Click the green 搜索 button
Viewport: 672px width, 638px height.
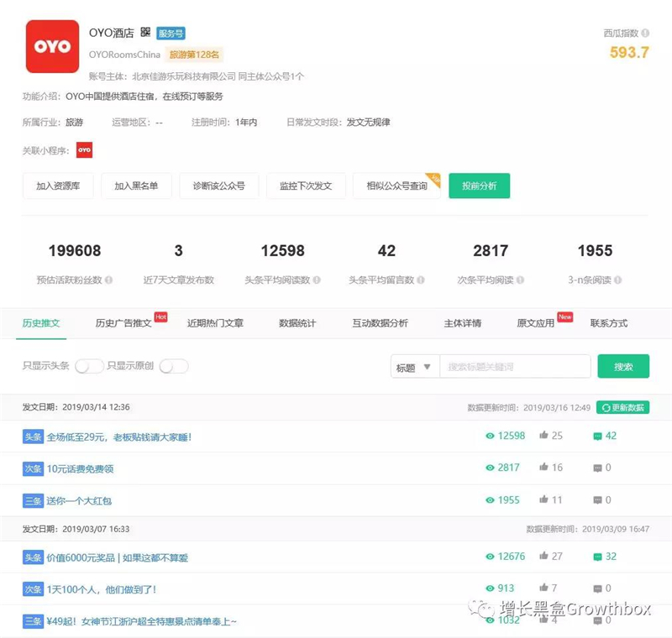click(623, 367)
